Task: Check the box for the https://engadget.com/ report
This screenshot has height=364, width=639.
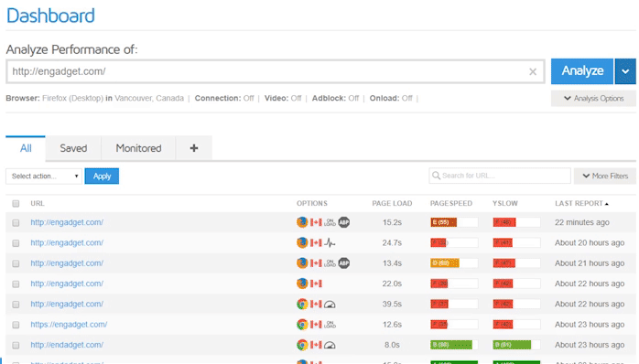Action: click(x=16, y=325)
